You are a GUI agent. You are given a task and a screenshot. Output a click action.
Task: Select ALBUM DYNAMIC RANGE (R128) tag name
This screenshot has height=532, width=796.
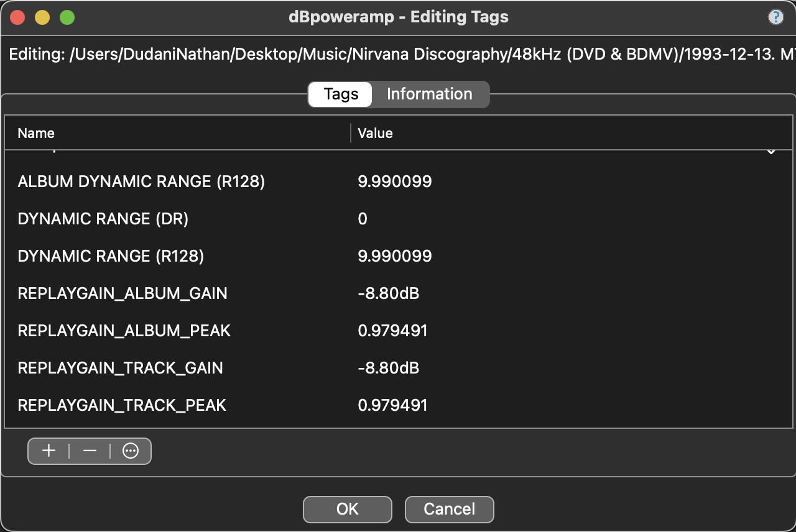142,182
